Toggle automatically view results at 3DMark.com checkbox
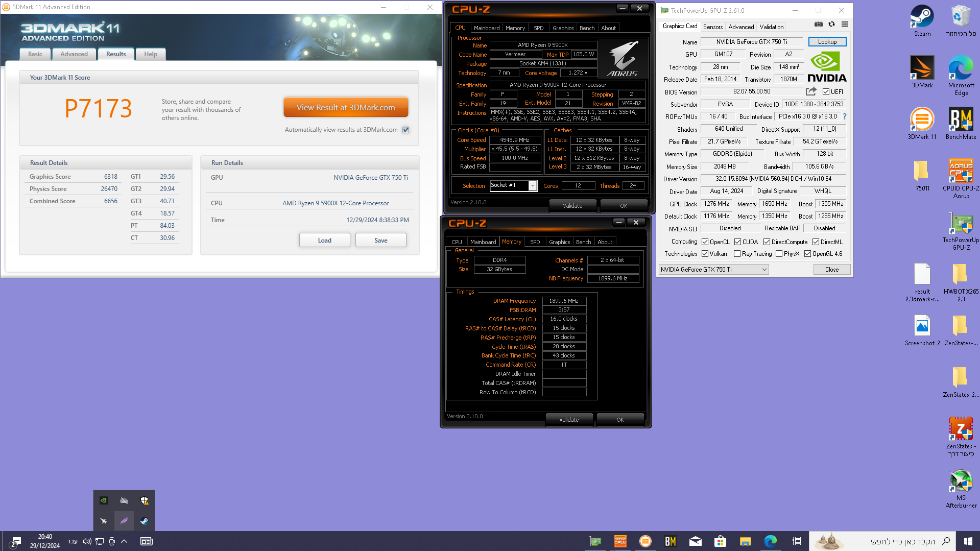 [406, 130]
